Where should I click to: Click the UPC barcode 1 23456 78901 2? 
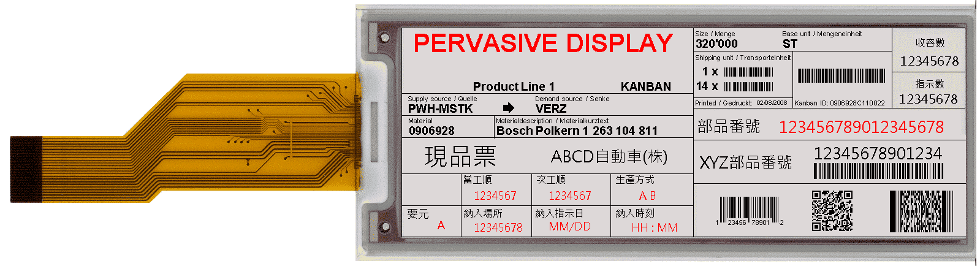click(749, 211)
